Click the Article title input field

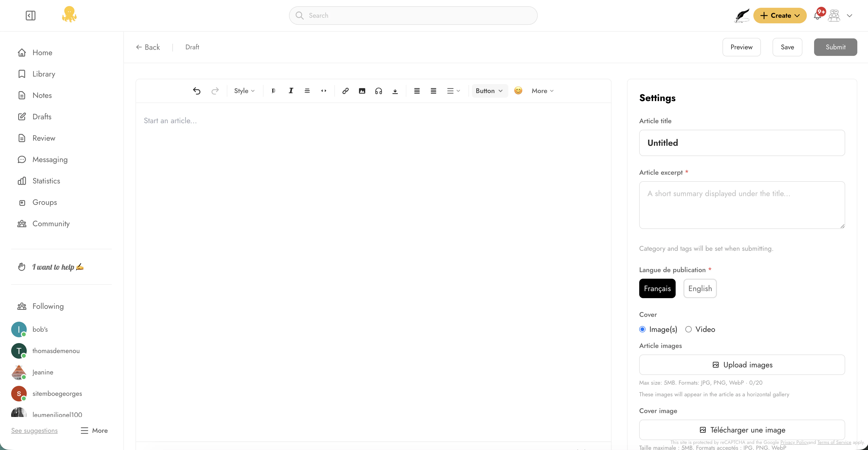[742, 143]
